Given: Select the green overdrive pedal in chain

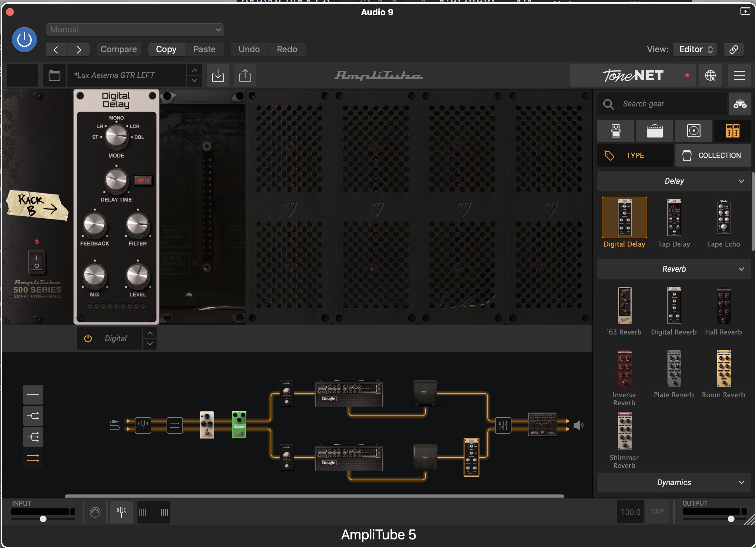Looking at the screenshot, I should tap(239, 425).
